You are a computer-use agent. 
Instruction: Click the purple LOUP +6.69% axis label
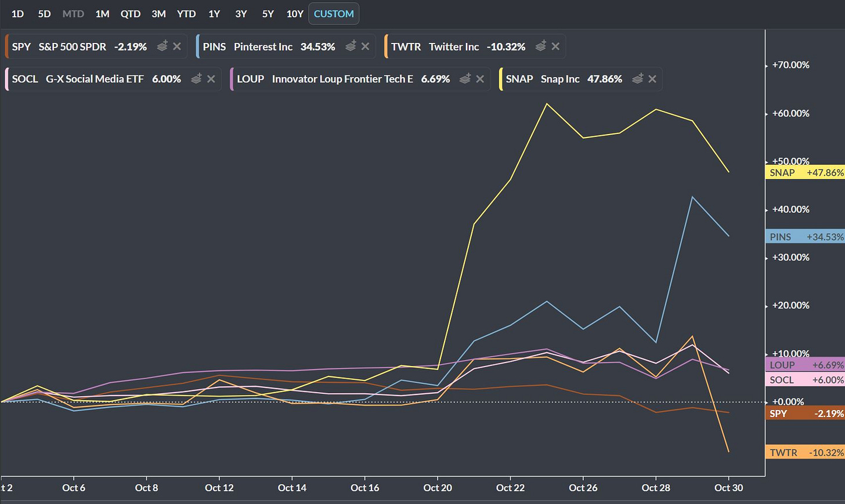click(x=805, y=365)
